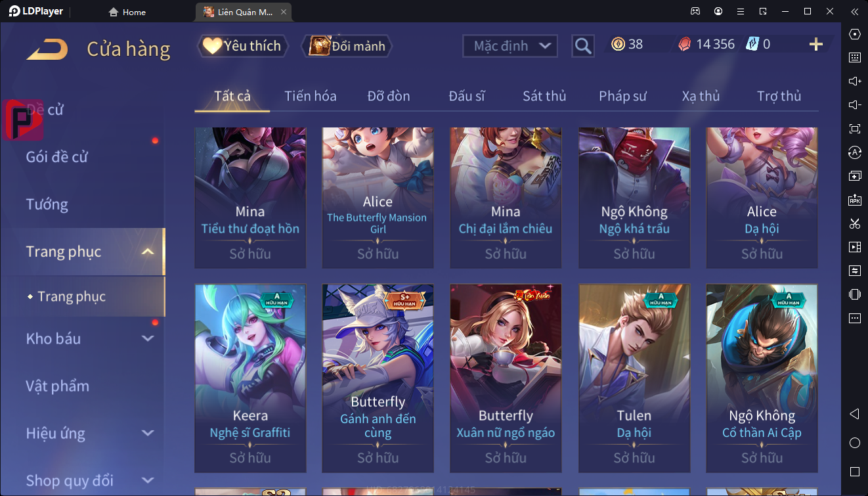Open the LDPlayer keyboard mapping icon
This screenshot has height=496, width=868.
pyautogui.click(x=854, y=58)
